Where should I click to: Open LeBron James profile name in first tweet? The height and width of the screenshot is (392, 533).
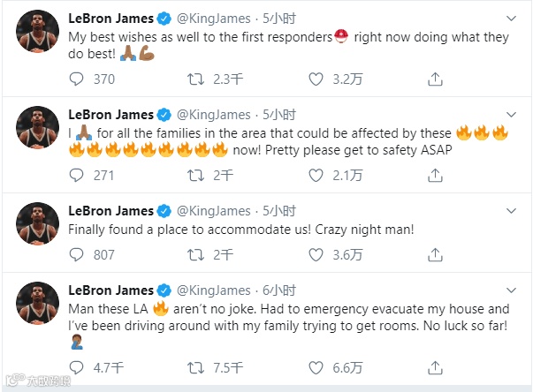click(110, 19)
